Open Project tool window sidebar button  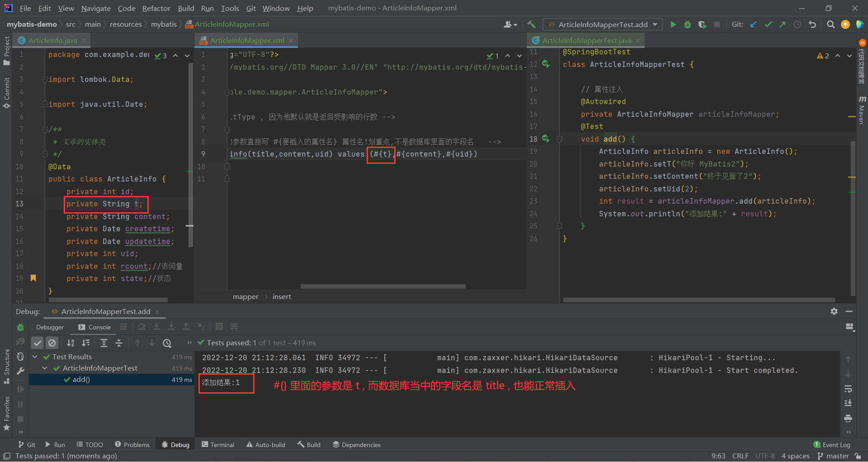coord(6,50)
